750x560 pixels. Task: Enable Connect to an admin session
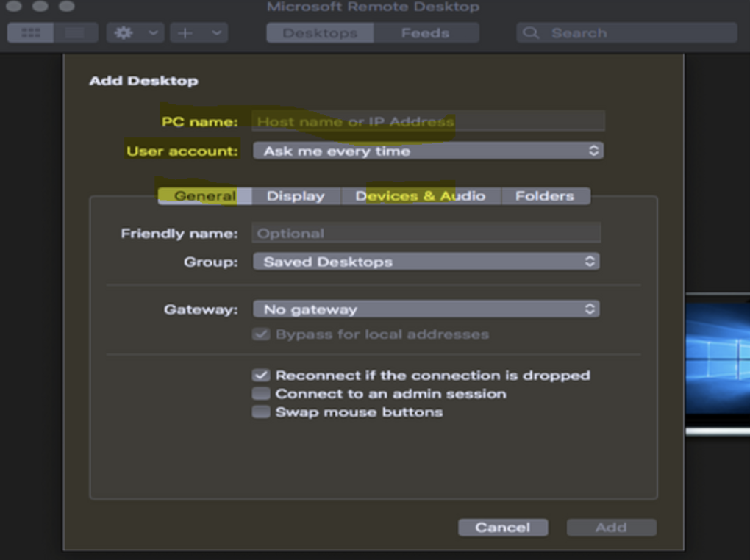point(261,394)
